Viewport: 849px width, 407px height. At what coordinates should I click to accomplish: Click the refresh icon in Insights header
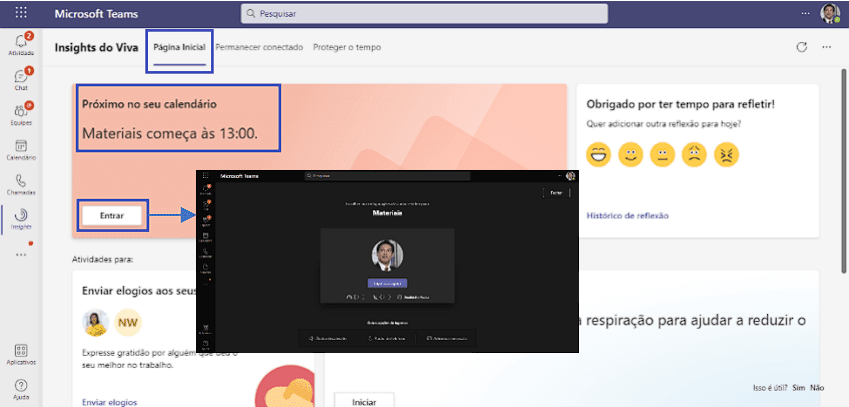pyautogui.click(x=802, y=47)
